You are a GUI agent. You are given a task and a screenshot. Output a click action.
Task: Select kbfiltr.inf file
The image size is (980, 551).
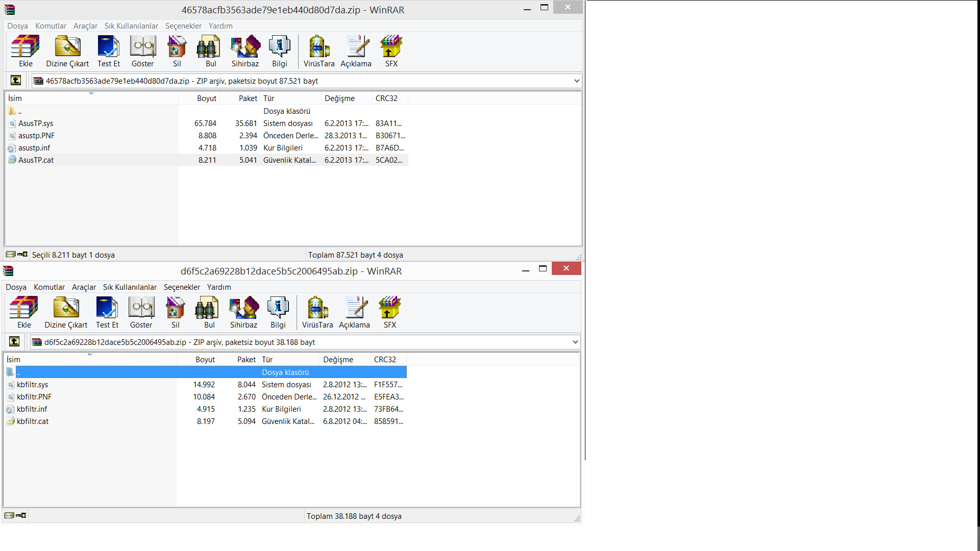pos(205,409)
